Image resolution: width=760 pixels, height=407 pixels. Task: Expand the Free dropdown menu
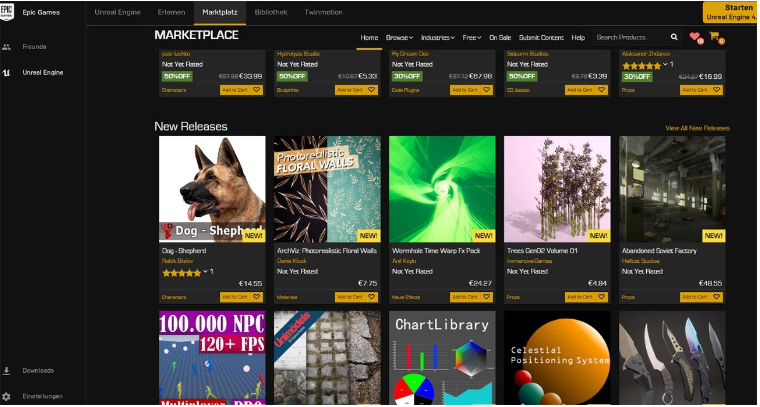471,38
